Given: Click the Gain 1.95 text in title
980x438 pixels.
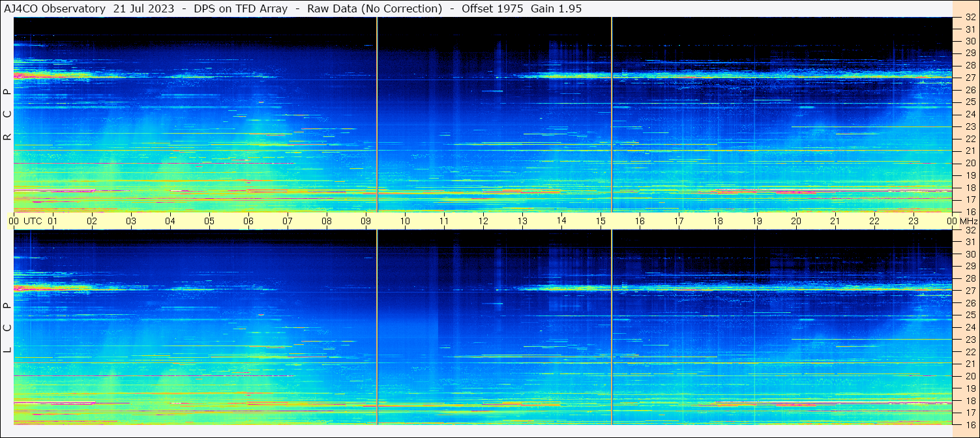Looking at the screenshot, I should pyautogui.click(x=556, y=8).
